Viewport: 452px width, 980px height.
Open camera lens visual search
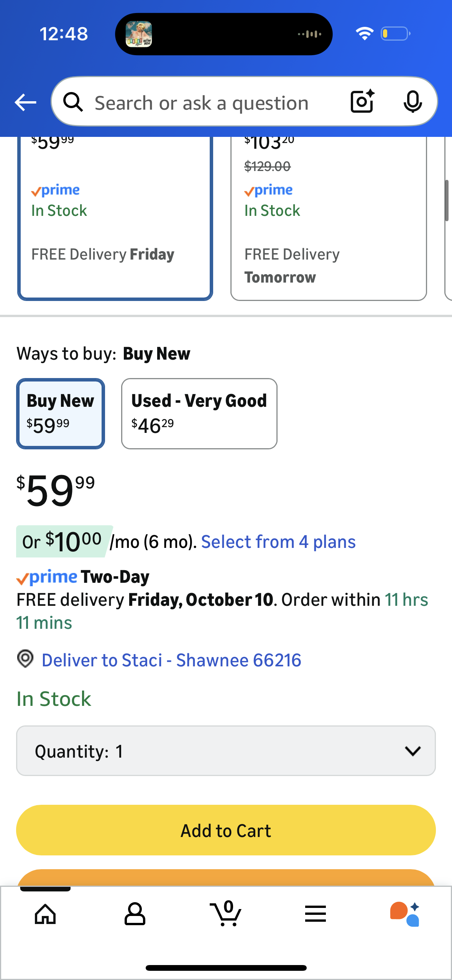[362, 102]
